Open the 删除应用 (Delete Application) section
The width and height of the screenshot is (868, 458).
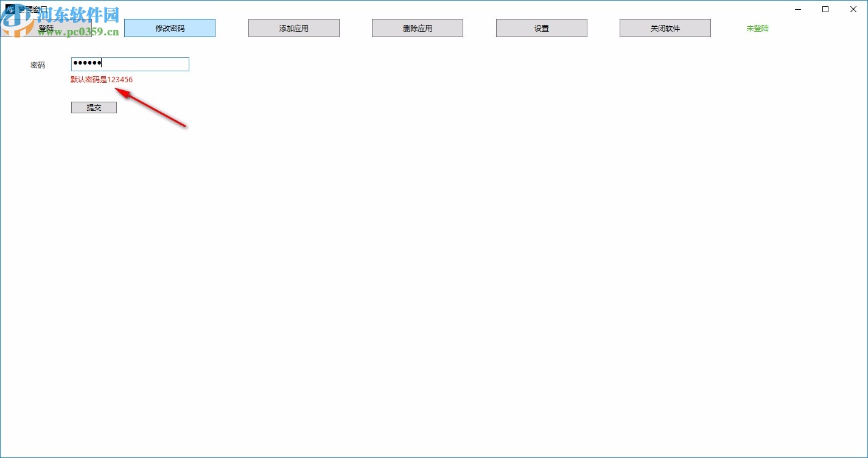point(417,28)
